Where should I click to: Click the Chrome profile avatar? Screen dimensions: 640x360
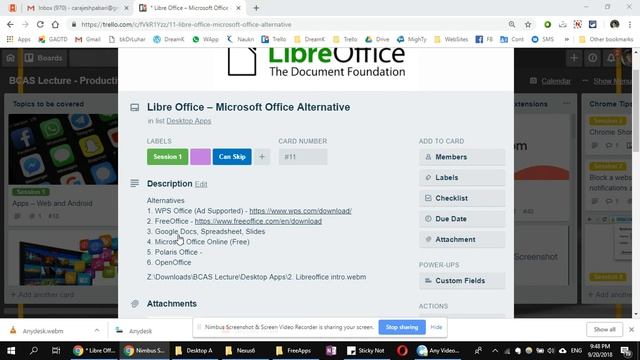614,24
